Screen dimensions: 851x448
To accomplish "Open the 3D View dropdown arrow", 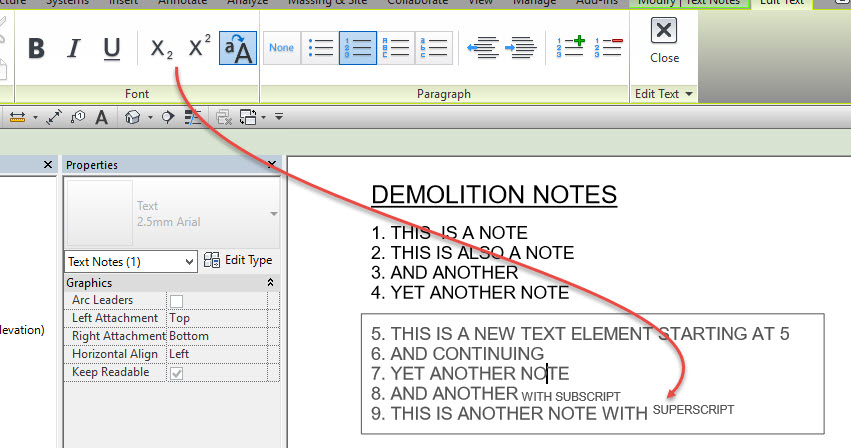I will (x=150, y=117).
